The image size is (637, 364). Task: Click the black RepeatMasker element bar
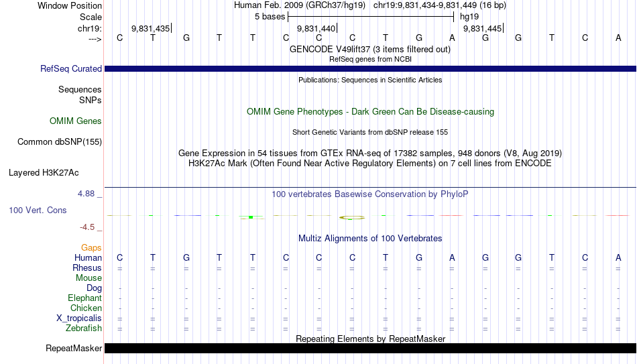370,348
